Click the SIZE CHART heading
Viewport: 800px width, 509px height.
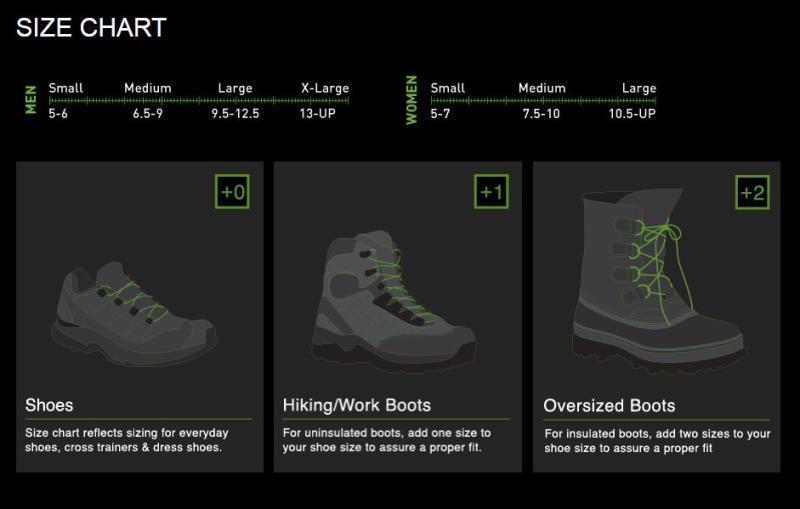[x=91, y=28]
